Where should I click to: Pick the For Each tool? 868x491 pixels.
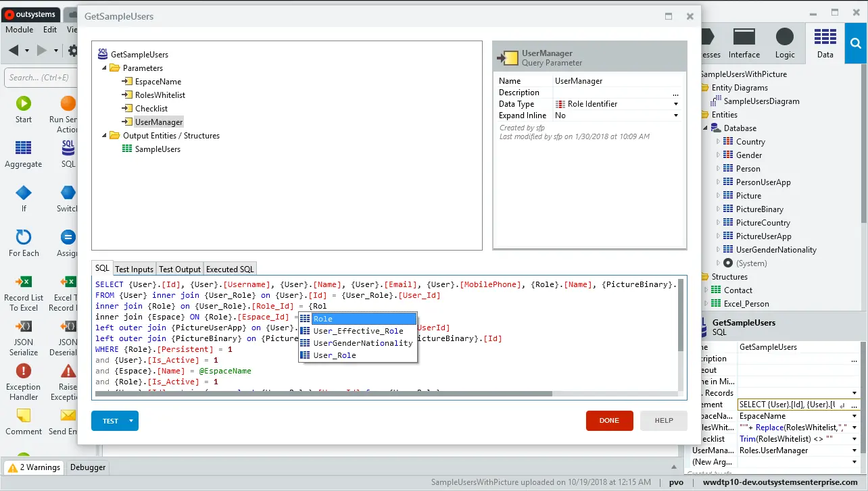tap(23, 244)
